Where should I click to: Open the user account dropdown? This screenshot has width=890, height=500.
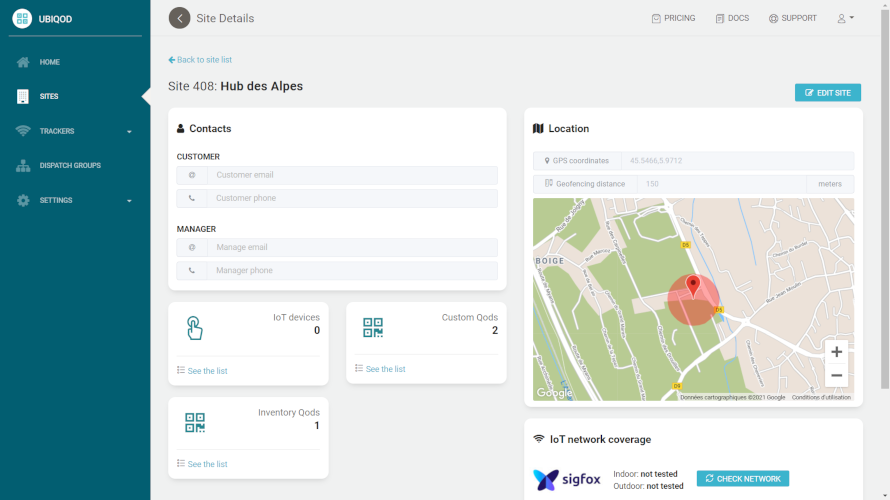[x=845, y=18]
